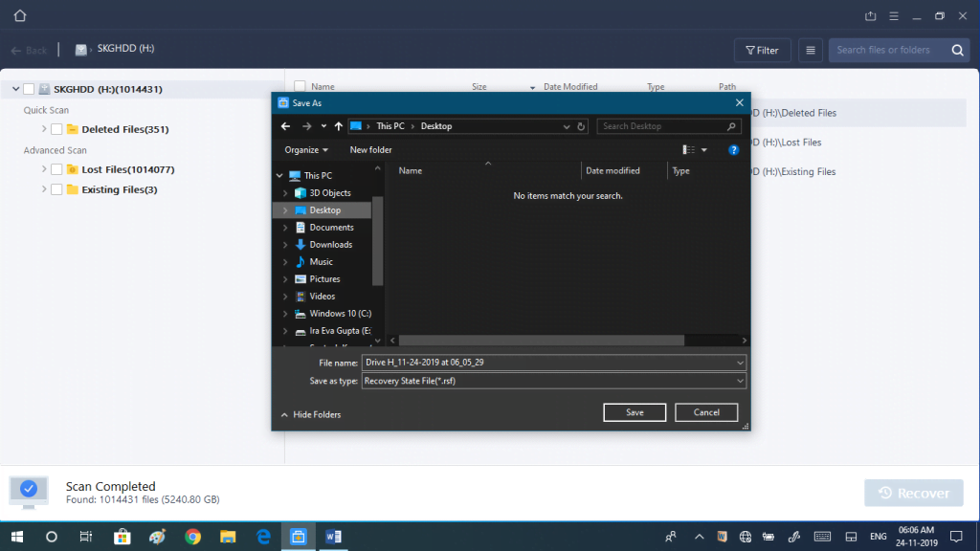Image resolution: width=980 pixels, height=551 pixels.
Task: Click the search magnifier icon
Action: 957,51
